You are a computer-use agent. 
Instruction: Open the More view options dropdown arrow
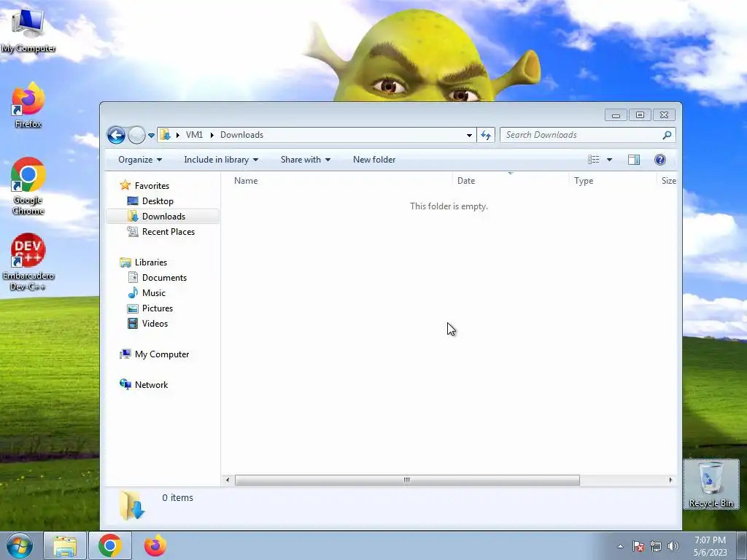[x=609, y=160]
